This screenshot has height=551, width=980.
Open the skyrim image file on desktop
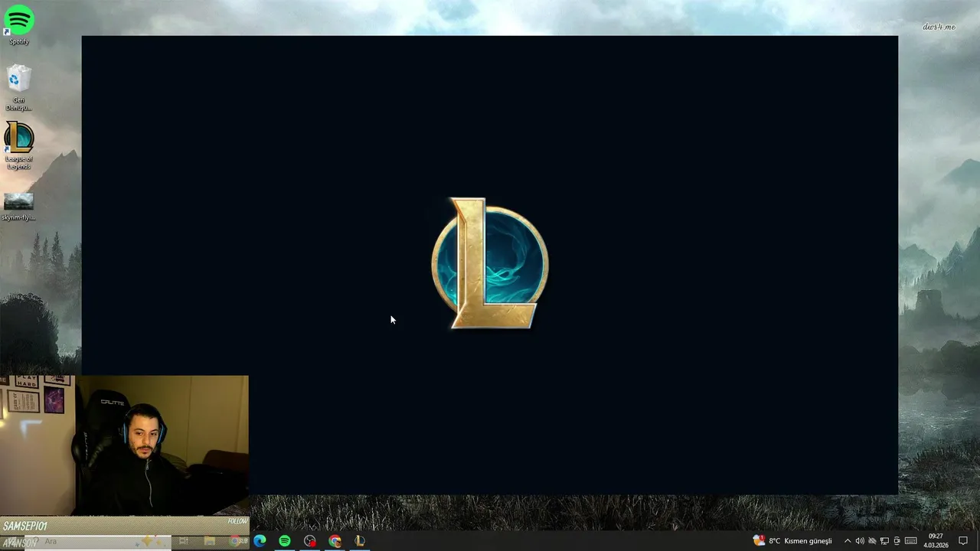coord(19,207)
